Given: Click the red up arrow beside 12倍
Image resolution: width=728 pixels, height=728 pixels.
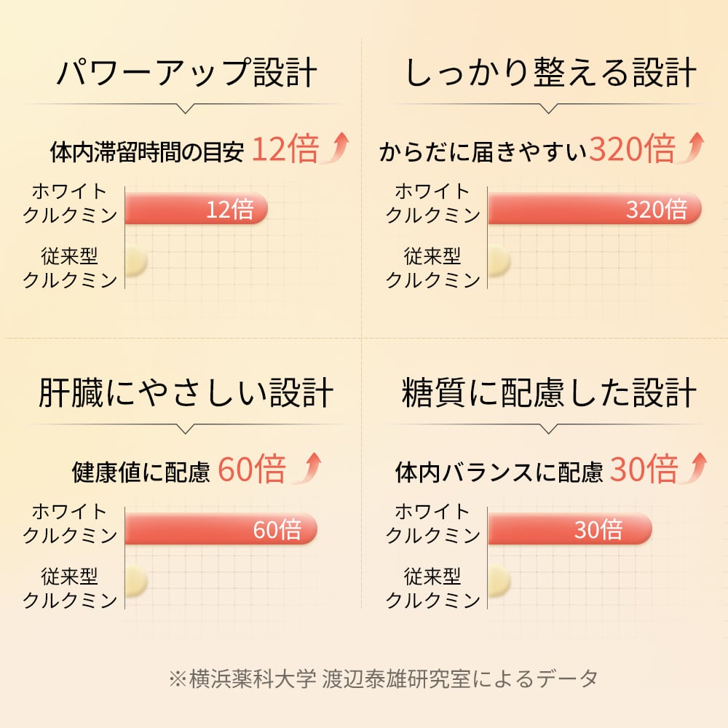Looking at the screenshot, I should pyautogui.click(x=336, y=148).
